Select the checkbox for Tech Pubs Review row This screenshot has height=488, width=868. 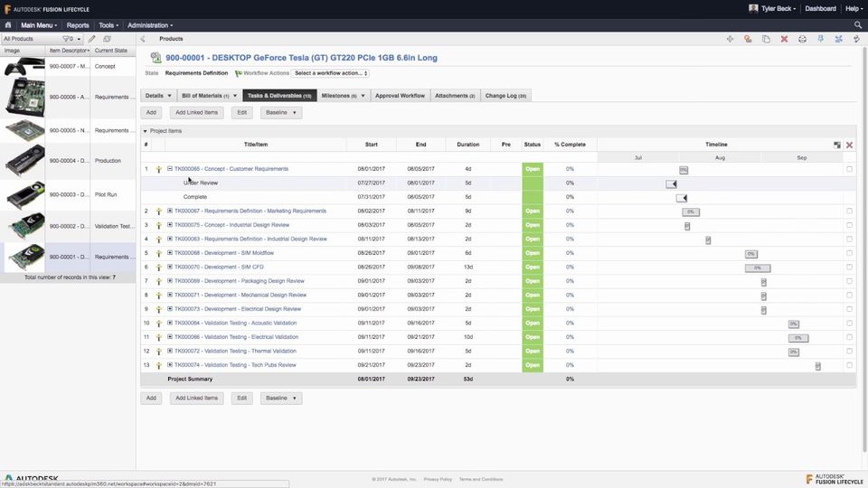849,365
